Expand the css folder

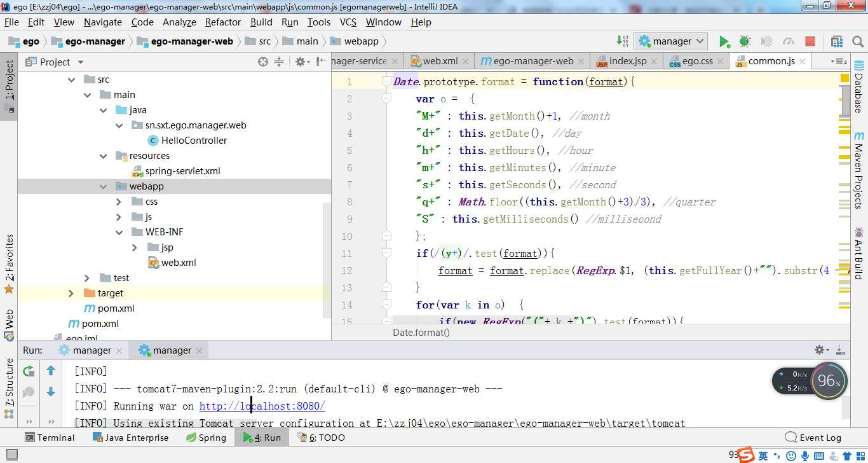[119, 202]
